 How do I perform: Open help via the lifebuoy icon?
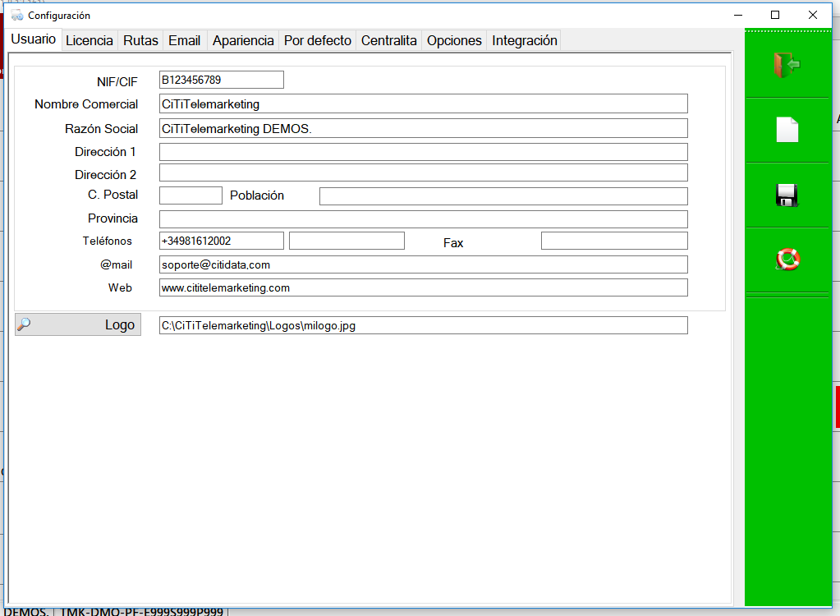[787, 260]
